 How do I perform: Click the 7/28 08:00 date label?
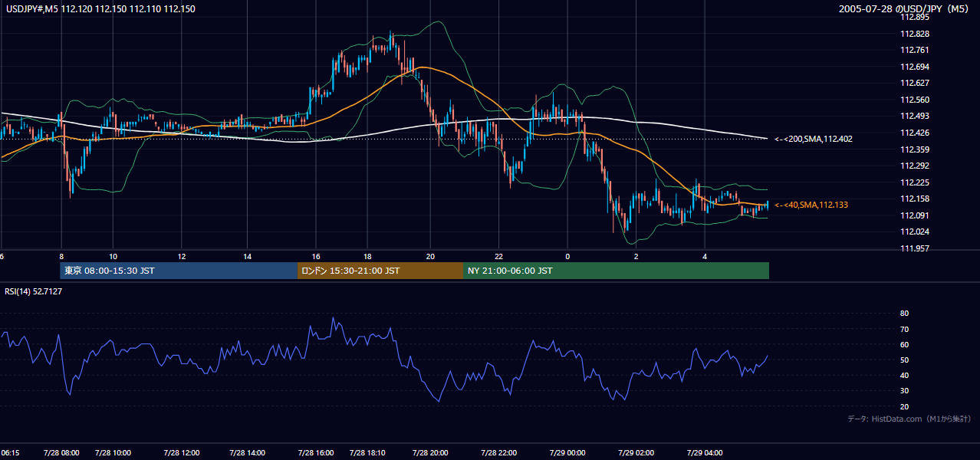point(61,452)
